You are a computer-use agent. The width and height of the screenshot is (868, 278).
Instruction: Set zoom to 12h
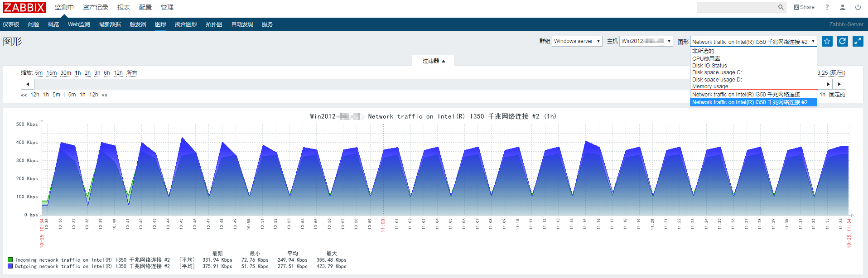click(118, 73)
